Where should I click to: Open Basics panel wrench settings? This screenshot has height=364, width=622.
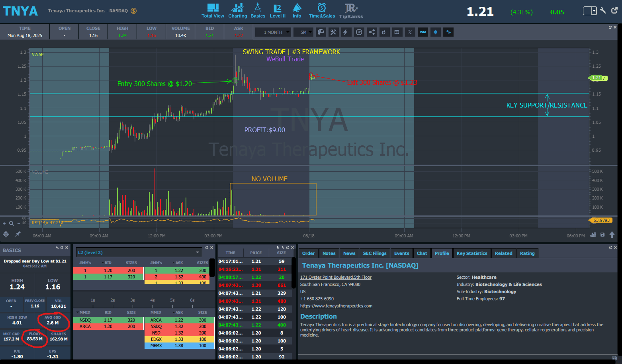[x=57, y=248]
